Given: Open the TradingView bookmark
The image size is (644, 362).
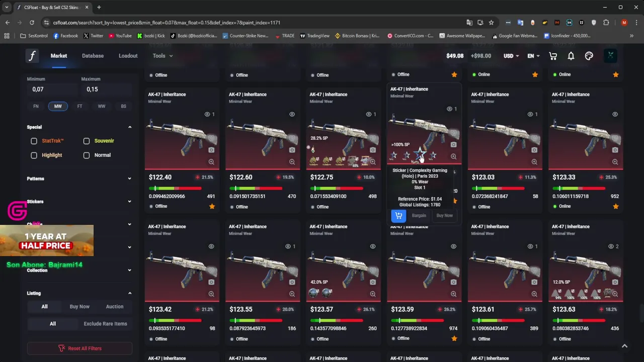Looking at the screenshot, I should click(314, 36).
